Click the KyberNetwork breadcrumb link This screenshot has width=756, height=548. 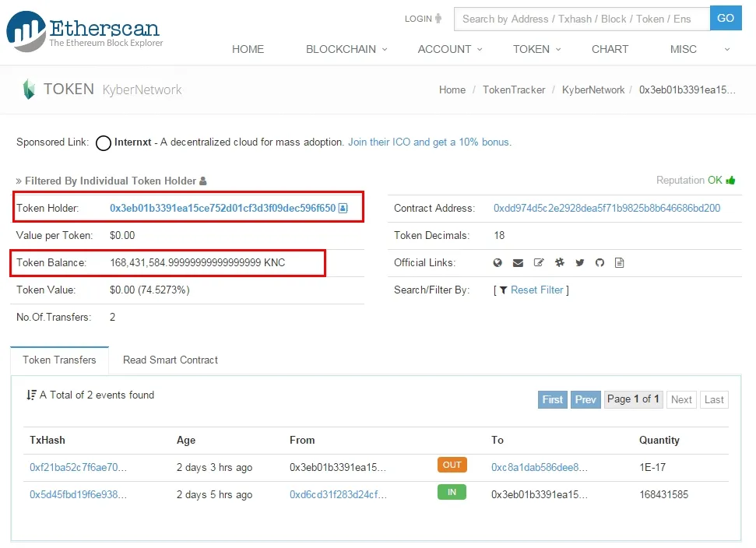[x=593, y=90]
